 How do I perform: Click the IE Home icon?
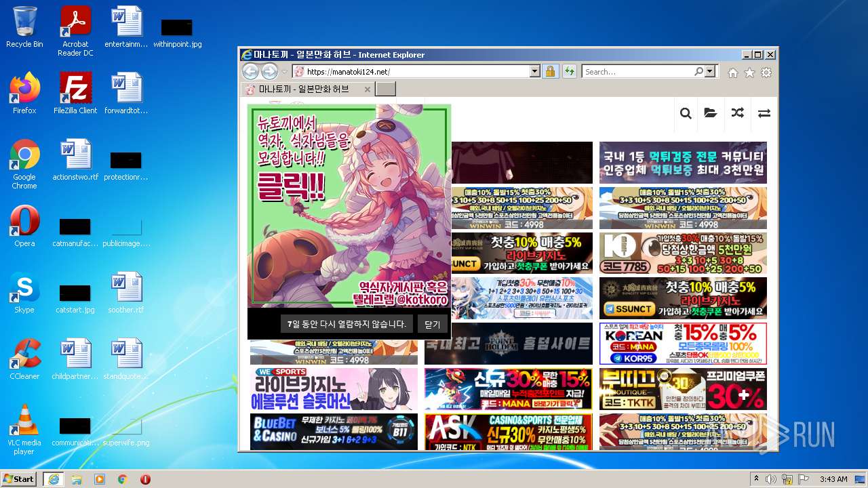[733, 73]
